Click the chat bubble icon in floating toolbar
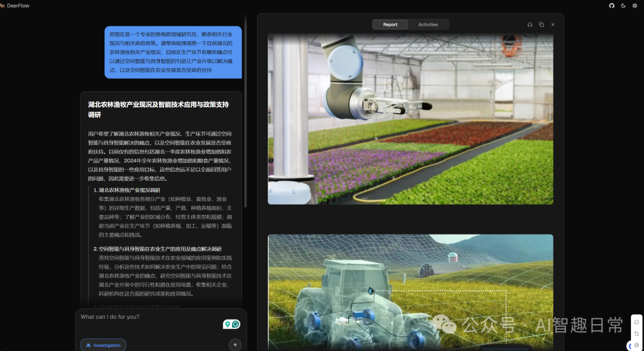Screen dimensions: 644x351 click(636, 322)
